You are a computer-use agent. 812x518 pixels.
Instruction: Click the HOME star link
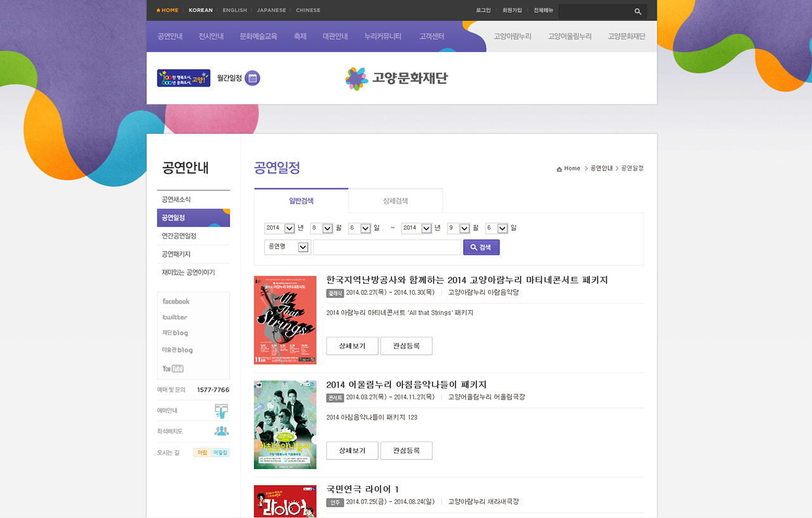167,10
